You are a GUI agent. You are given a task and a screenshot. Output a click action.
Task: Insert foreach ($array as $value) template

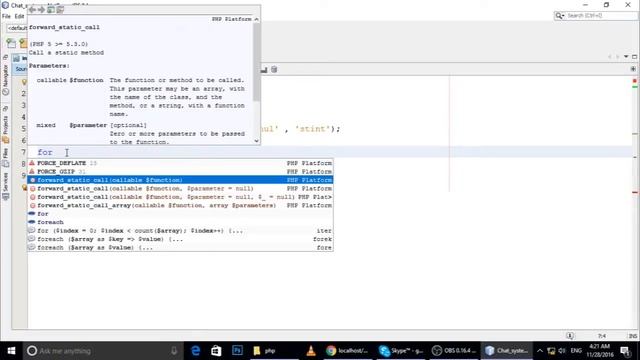pos(180,247)
